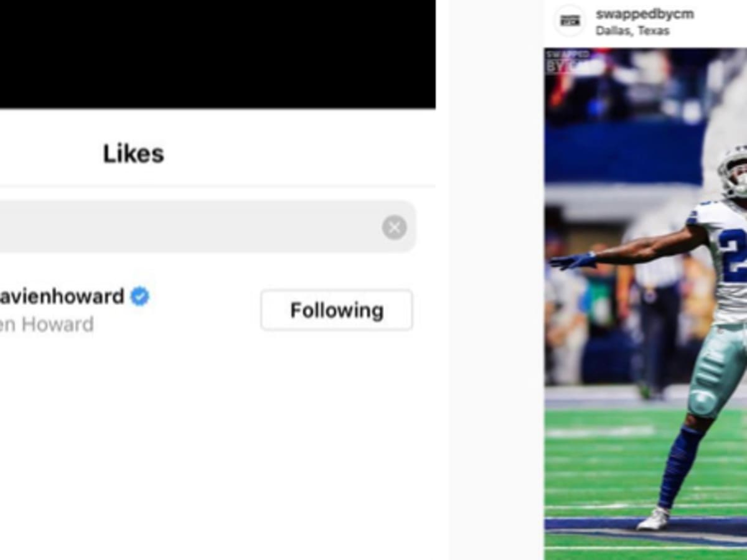Focus the gray search field under Likes
Viewport: 747px width, 560px height.
pyautogui.click(x=207, y=226)
